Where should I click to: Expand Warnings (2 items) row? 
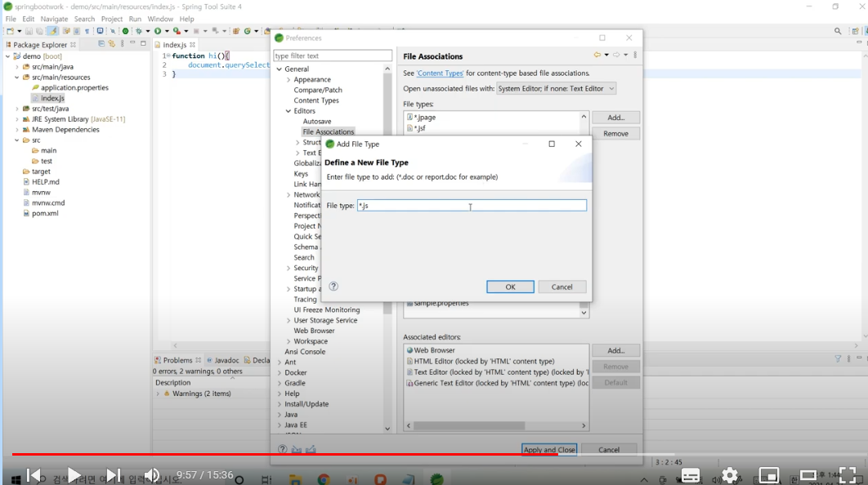158,394
